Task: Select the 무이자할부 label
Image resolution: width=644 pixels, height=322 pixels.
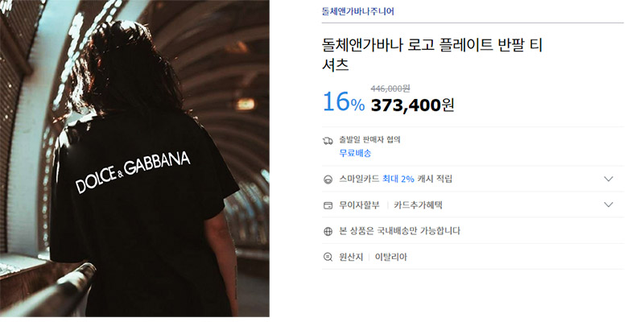Action: point(359,205)
